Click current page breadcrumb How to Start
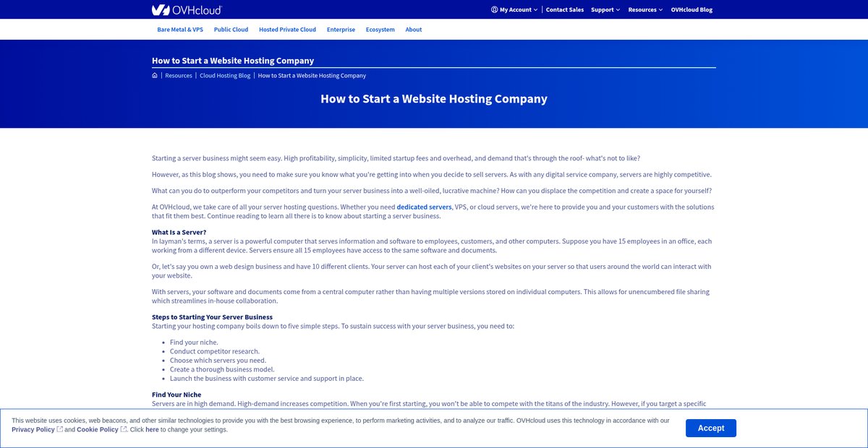The width and height of the screenshot is (868, 448). pyautogui.click(x=312, y=75)
